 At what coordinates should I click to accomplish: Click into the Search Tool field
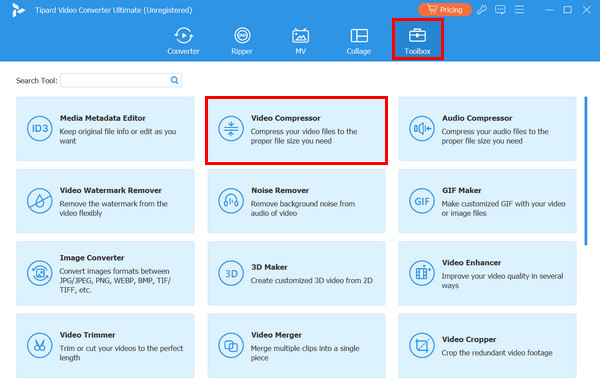121,80
